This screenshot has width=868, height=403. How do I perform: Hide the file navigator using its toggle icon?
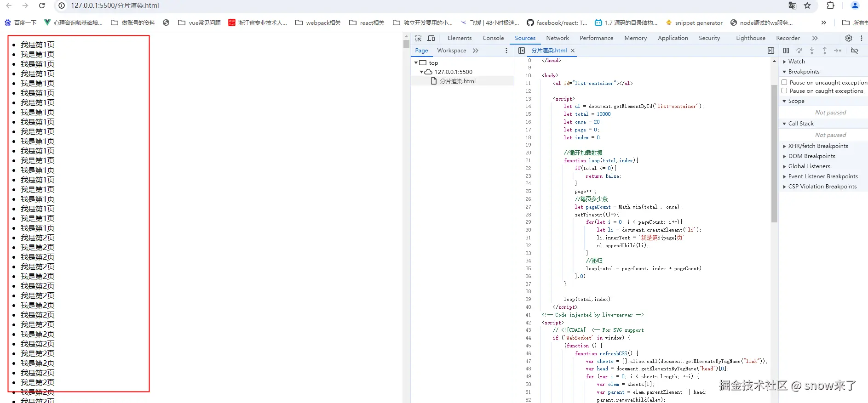[522, 51]
